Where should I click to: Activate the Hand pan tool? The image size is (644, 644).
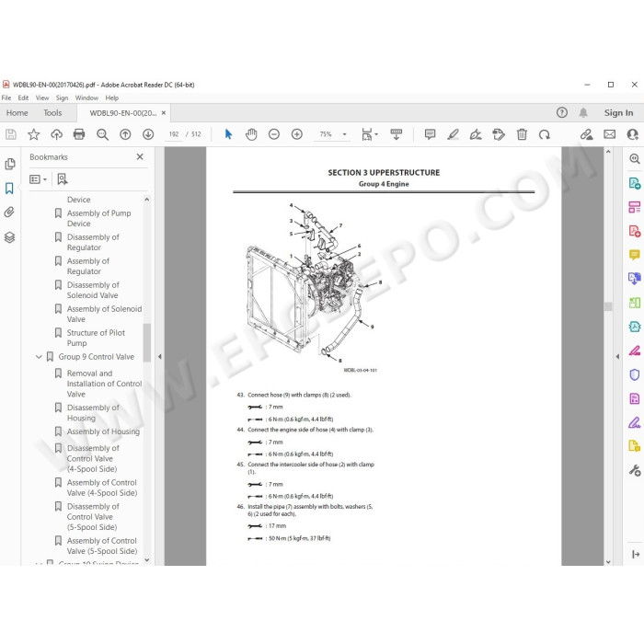[251, 134]
